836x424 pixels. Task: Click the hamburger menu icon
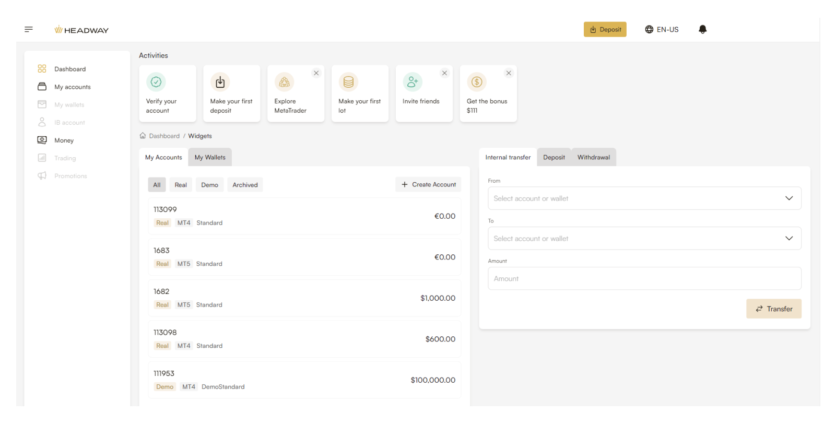27,29
